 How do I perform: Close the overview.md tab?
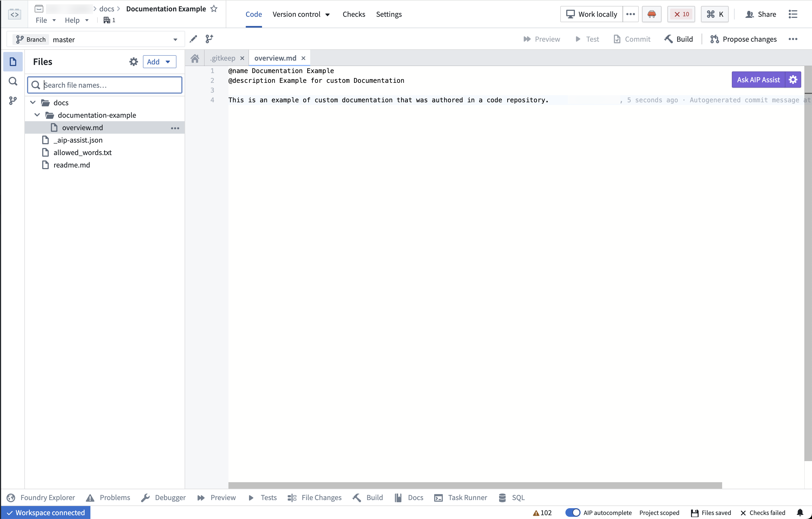[x=303, y=58]
